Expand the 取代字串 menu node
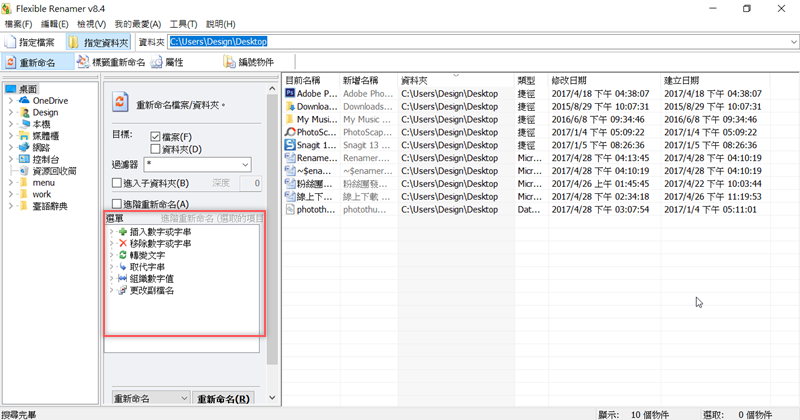 pyautogui.click(x=112, y=267)
